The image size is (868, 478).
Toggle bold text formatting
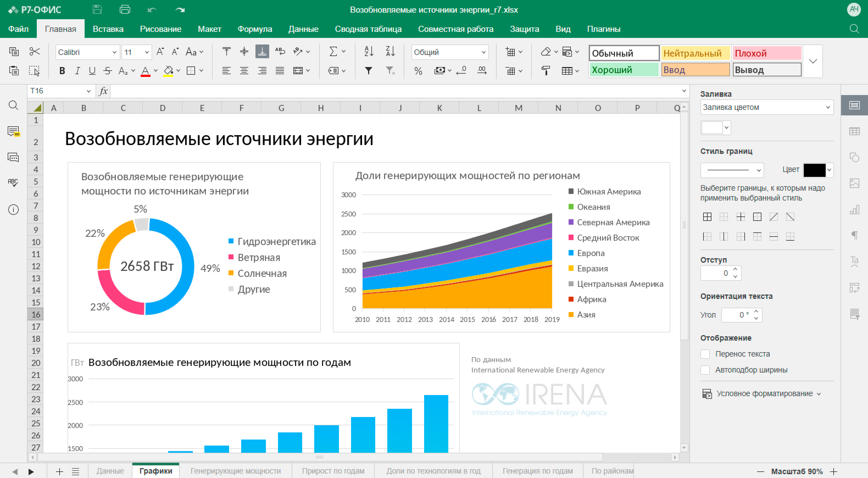(62, 71)
